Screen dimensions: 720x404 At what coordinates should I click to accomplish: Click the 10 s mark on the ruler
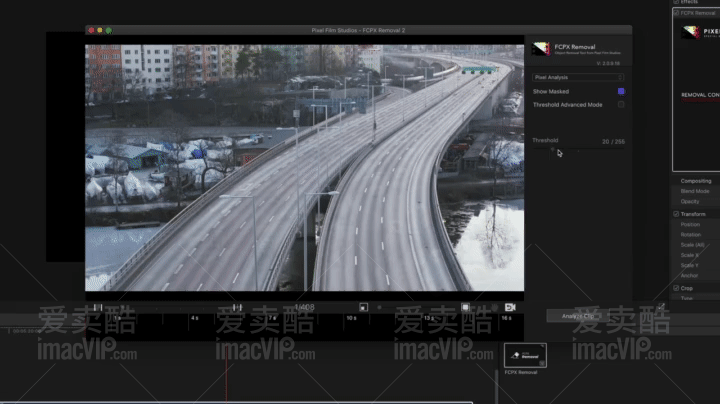coord(352,318)
